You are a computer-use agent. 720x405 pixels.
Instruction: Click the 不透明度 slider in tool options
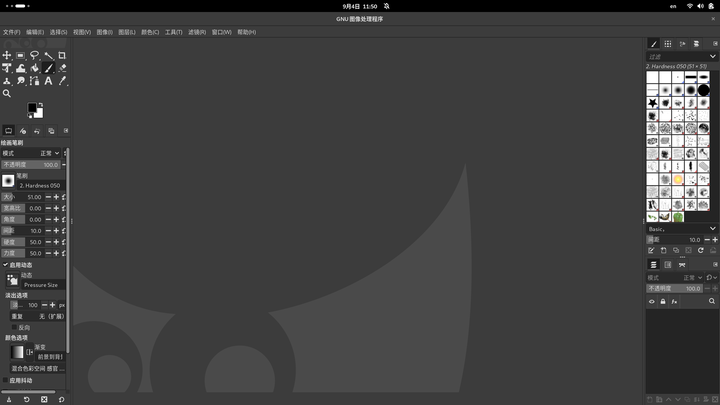pyautogui.click(x=31, y=164)
